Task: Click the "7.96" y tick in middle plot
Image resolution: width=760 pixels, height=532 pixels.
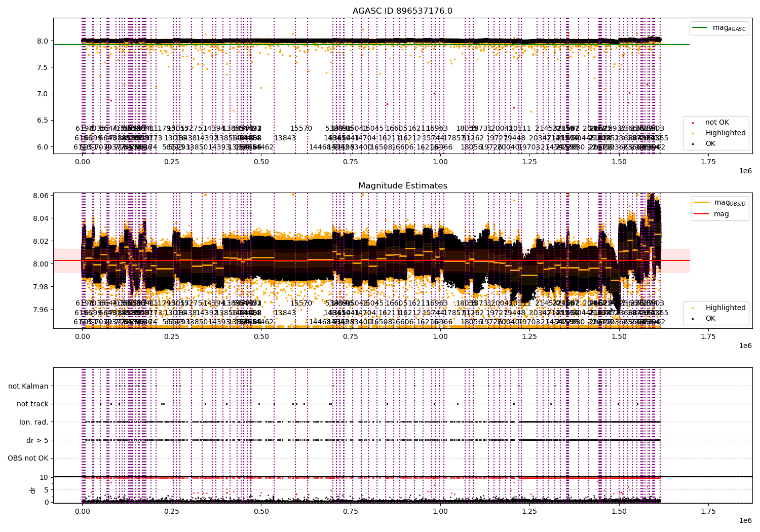Action: click(x=41, y=310)
